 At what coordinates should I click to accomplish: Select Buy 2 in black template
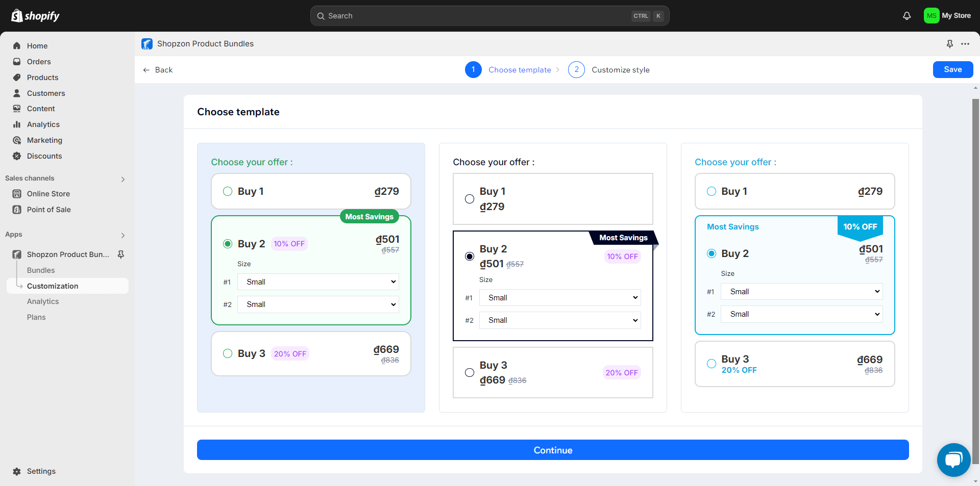tap(470, 256)
